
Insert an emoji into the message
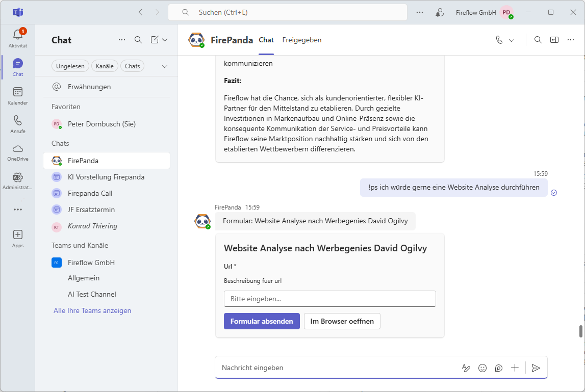482,368
